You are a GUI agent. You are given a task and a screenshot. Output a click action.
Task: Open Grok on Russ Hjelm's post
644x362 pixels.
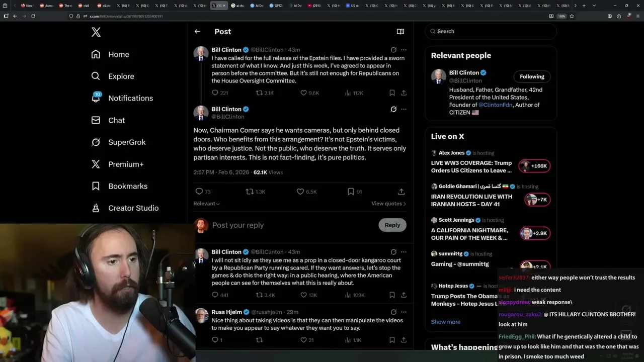(x=393, y=312)
